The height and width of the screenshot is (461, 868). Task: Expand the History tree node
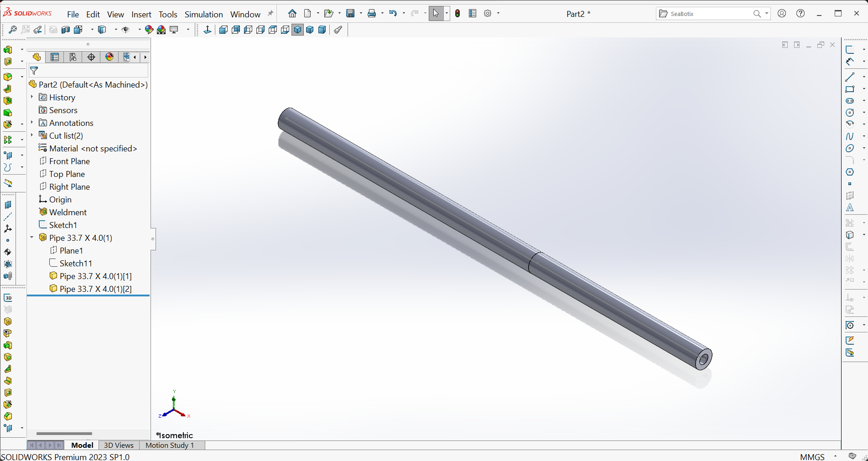coord(32,97)
